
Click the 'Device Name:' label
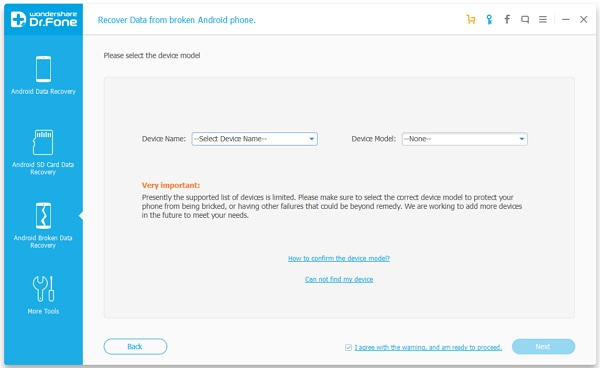(x=164, y=139)
